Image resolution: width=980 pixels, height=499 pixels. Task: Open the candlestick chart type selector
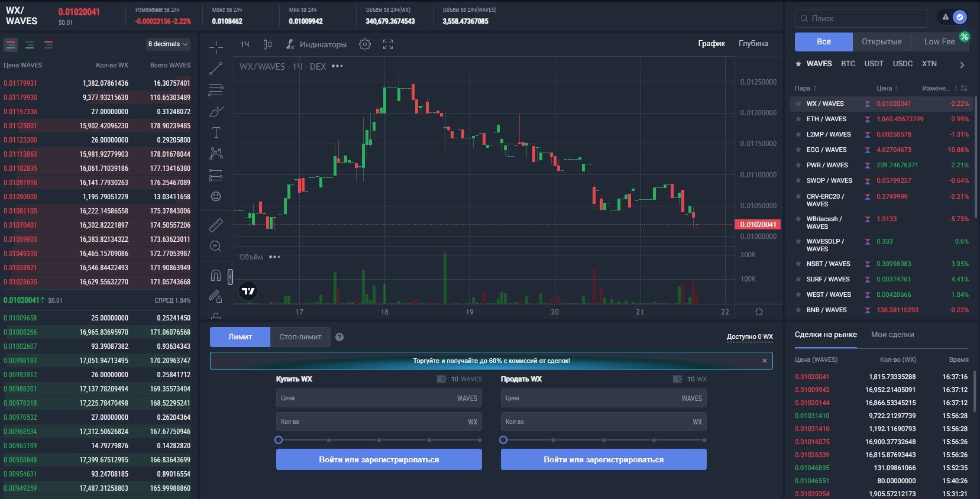tap(267, 44)
